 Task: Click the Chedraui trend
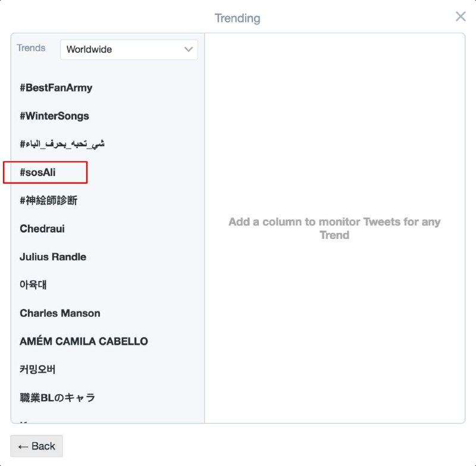(x=42, y=229)
